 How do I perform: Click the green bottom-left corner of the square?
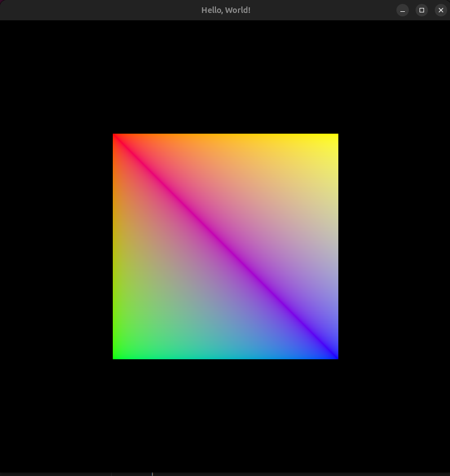pyautogui.click(x=116, y=355)
